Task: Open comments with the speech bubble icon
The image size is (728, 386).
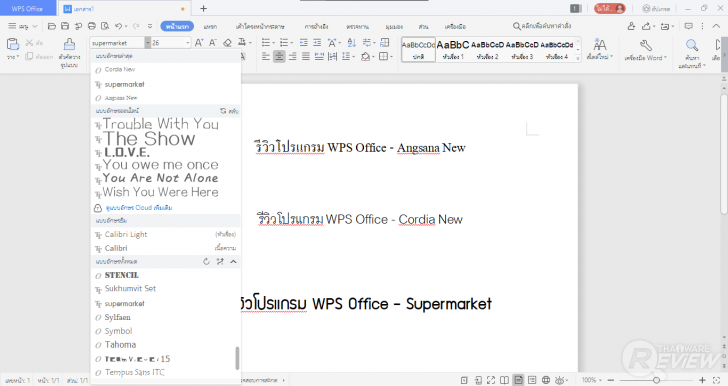Action: (689, 26)
